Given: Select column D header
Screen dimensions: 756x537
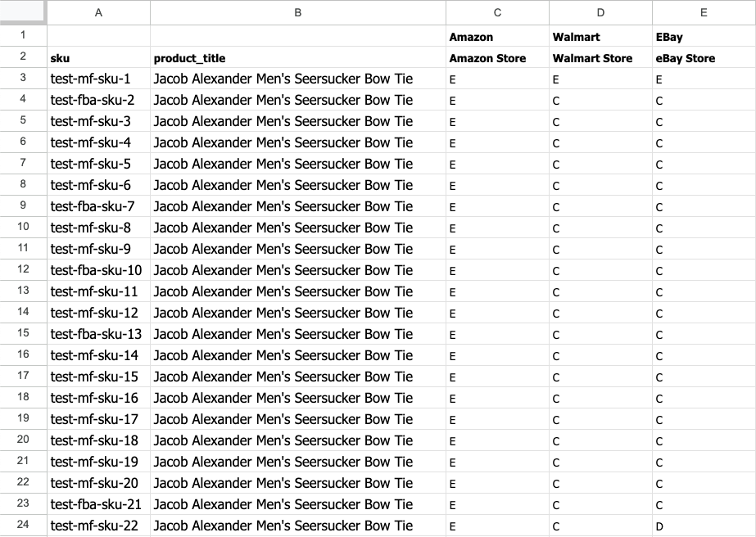Looking at the screenshot, I should coord(600,12).
